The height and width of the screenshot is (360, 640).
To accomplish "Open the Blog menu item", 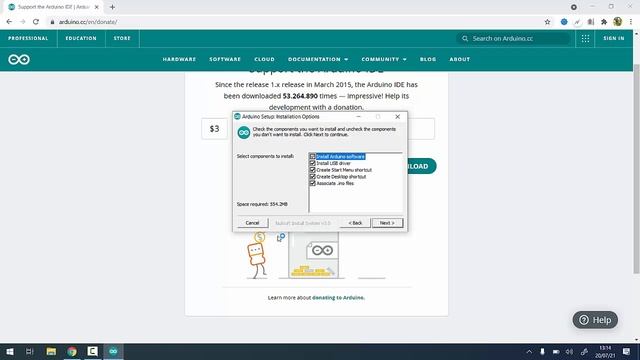I will click(x=428, y=60).
